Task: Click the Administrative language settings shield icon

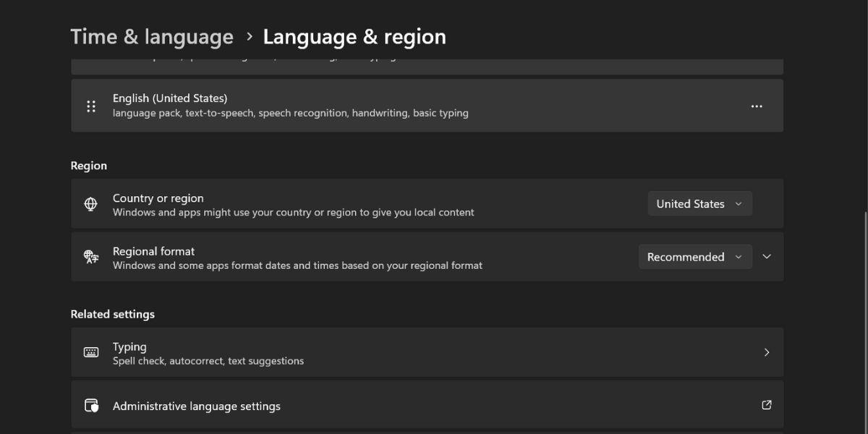Action: pos(91,406)
